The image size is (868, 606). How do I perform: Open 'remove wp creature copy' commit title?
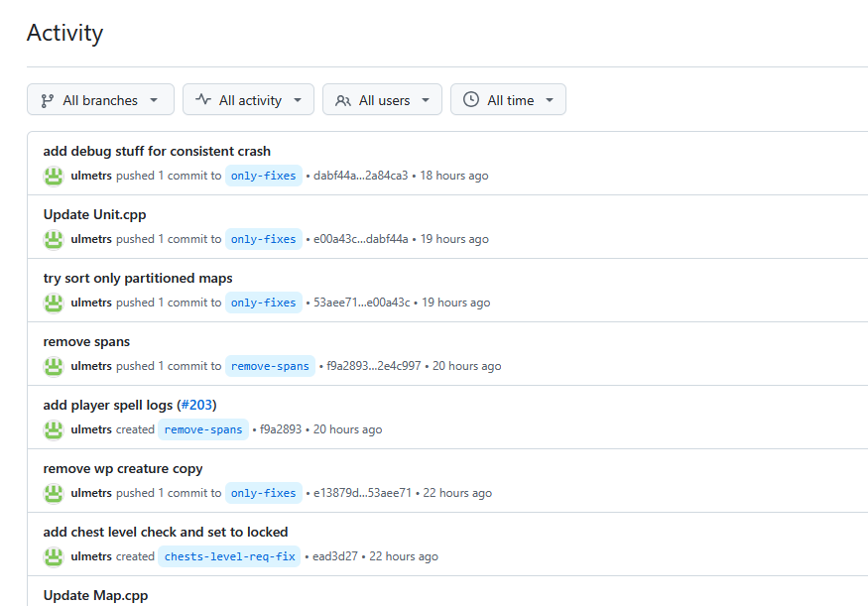point(123,469)
